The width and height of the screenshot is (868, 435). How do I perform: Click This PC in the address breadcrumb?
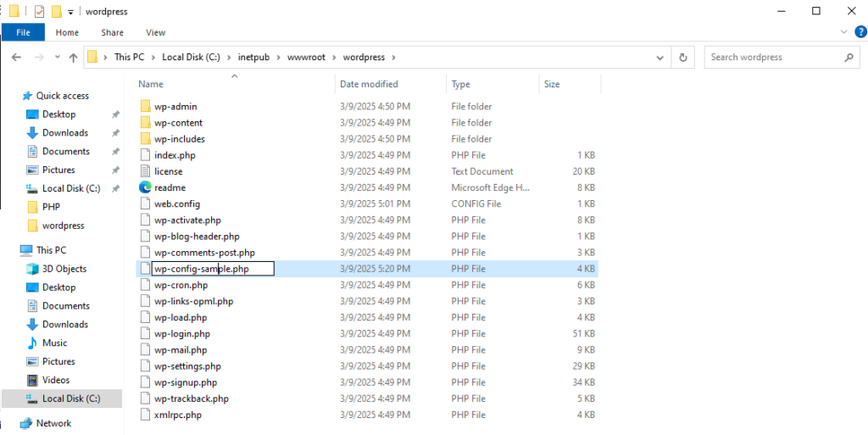(129, 57)
